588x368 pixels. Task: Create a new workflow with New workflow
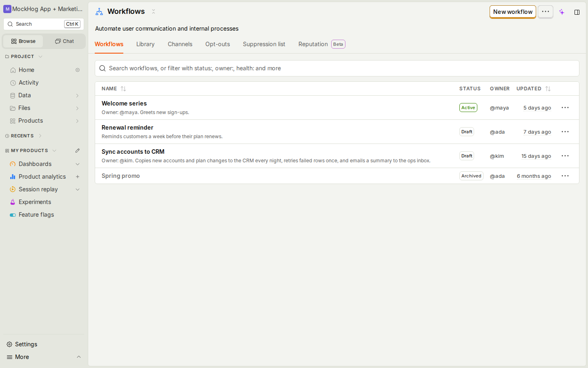click(513, 12)
